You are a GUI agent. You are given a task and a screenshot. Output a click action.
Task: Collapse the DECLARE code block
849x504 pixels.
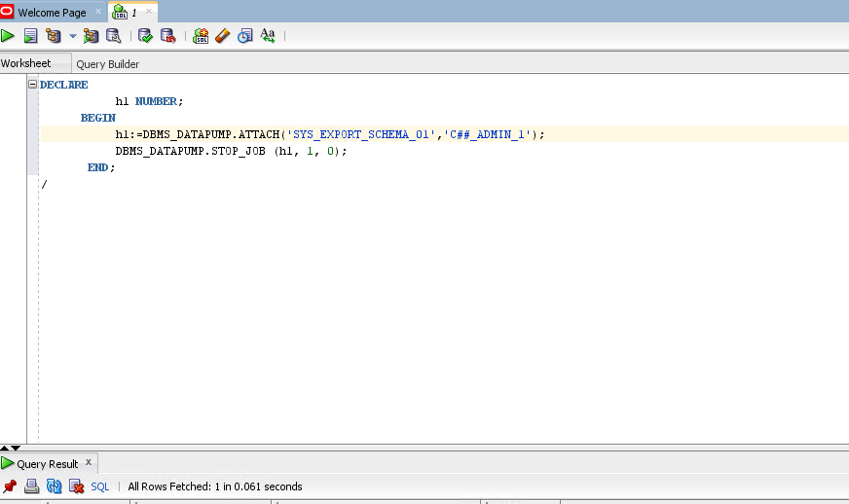point(32,84)
